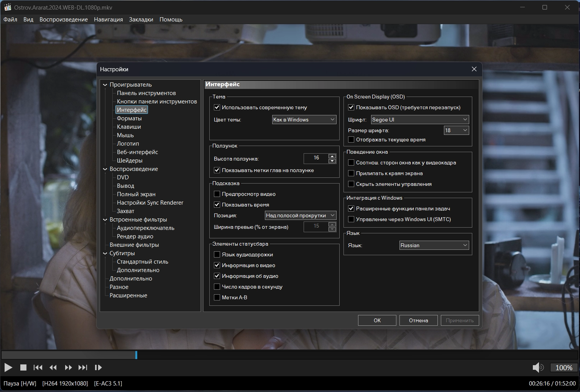Open the 'Закладки' menu
580x392 pixels.
(141, 20)
